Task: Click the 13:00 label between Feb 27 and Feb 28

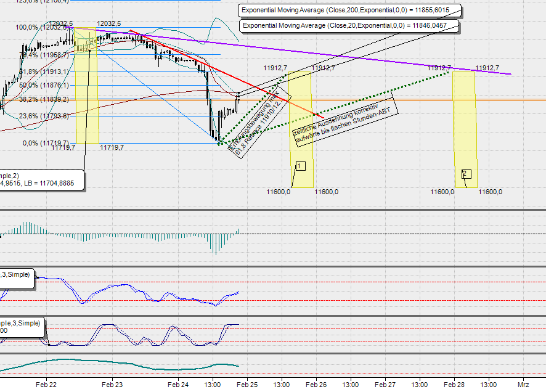Action: pos(419,385)
